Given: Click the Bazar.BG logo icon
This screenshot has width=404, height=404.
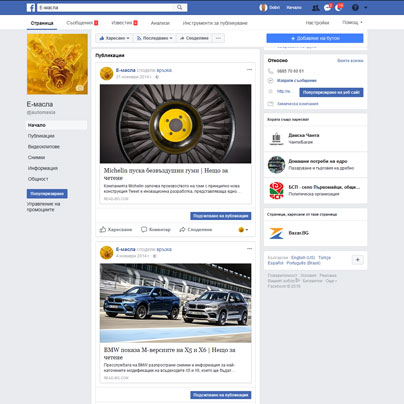Looking at the screenshot, I should 276,233.
